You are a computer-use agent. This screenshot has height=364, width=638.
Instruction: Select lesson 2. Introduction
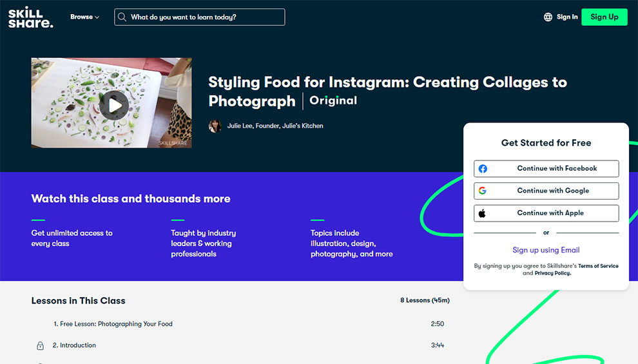pos(74,345)
